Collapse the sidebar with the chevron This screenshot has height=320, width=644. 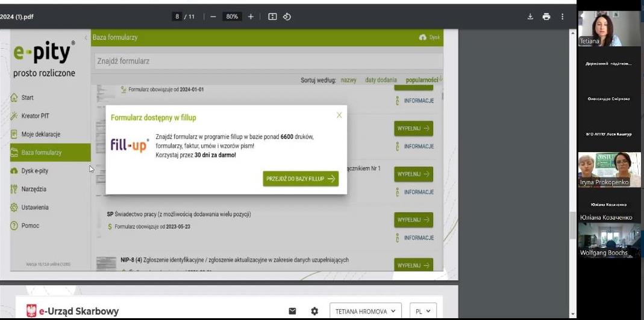tap(86, 38)
